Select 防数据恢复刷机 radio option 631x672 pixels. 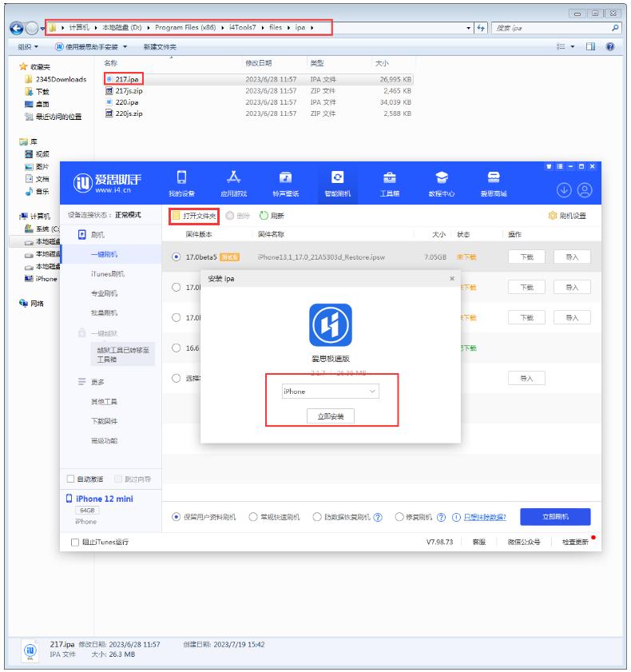[317, 517]
